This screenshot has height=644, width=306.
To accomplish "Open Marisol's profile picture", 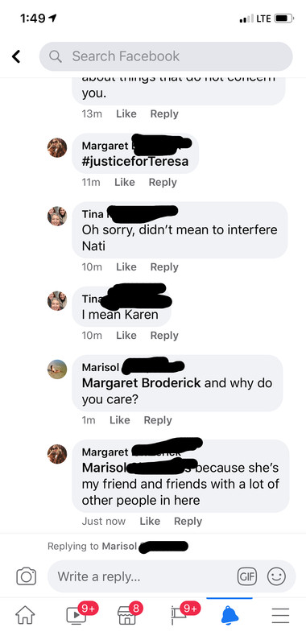I will 57,369.
